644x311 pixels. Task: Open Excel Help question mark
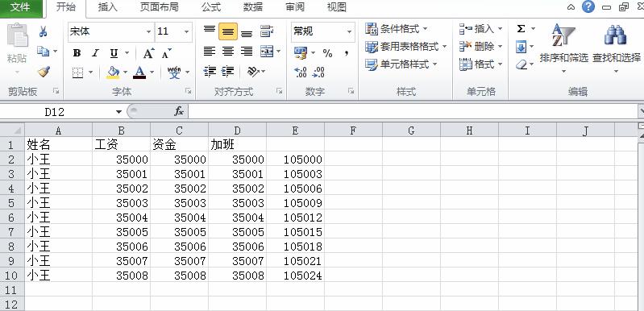pos(588,6)
